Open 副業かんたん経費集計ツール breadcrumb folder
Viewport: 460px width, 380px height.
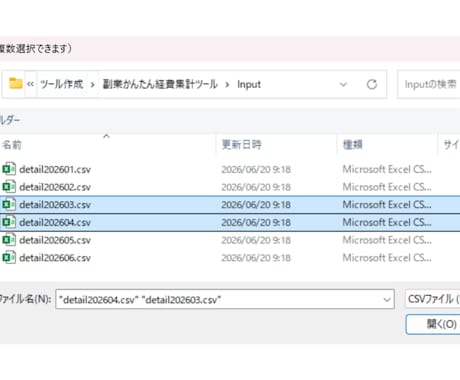coord(160,84)
